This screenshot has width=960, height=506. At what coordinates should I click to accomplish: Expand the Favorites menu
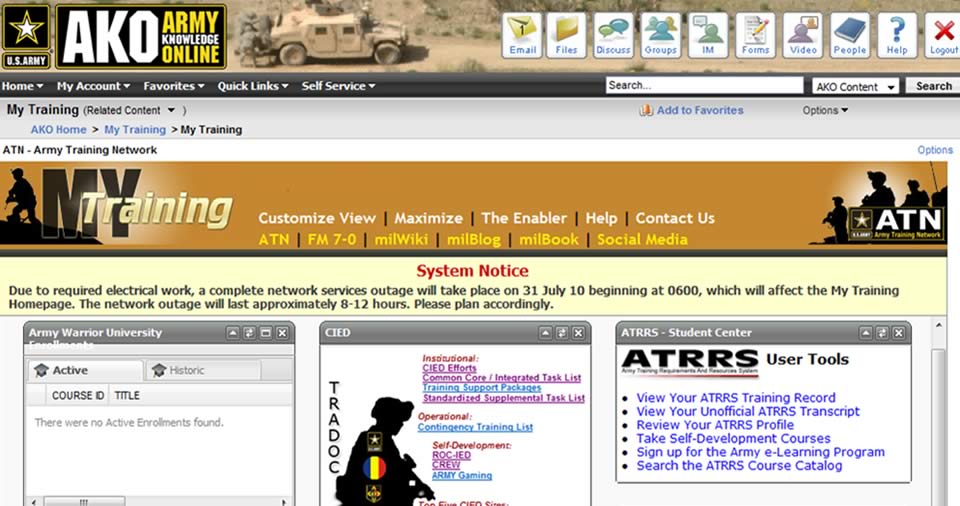click(174, 86)
